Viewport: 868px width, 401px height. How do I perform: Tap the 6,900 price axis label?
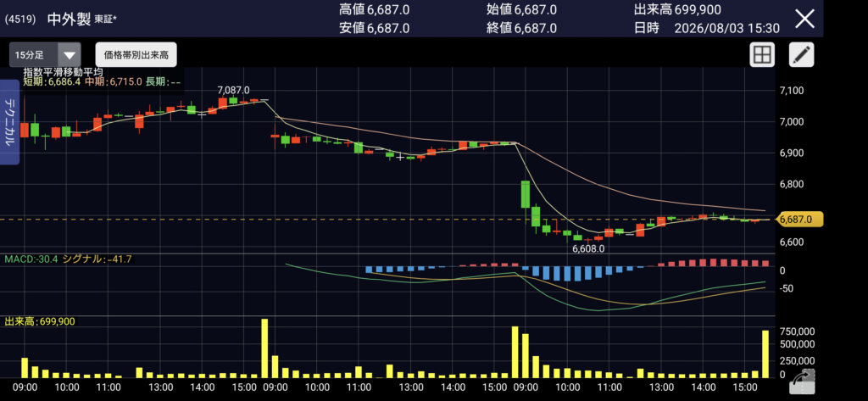[x=791, y=153]
